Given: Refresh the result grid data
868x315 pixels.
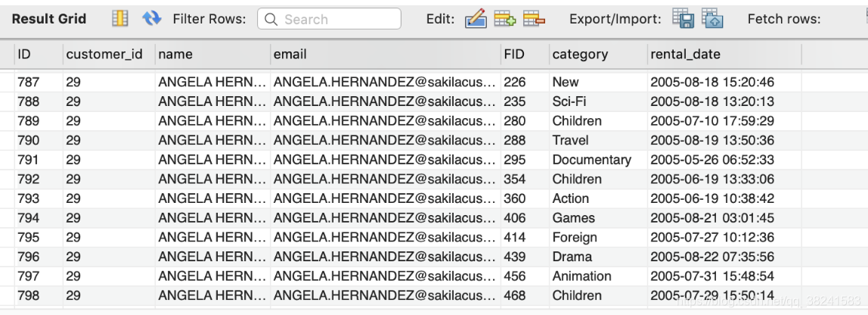Looking at the screenshot, I should [x=152, y=18].
